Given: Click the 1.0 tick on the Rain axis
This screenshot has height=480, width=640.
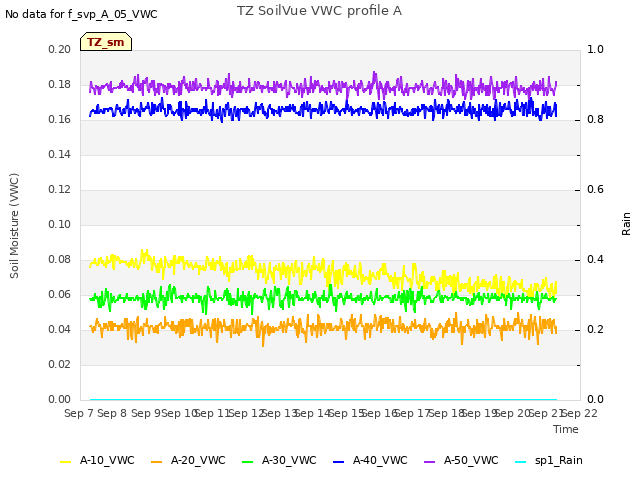Looking at the screenshot, I should pos(595,49).
